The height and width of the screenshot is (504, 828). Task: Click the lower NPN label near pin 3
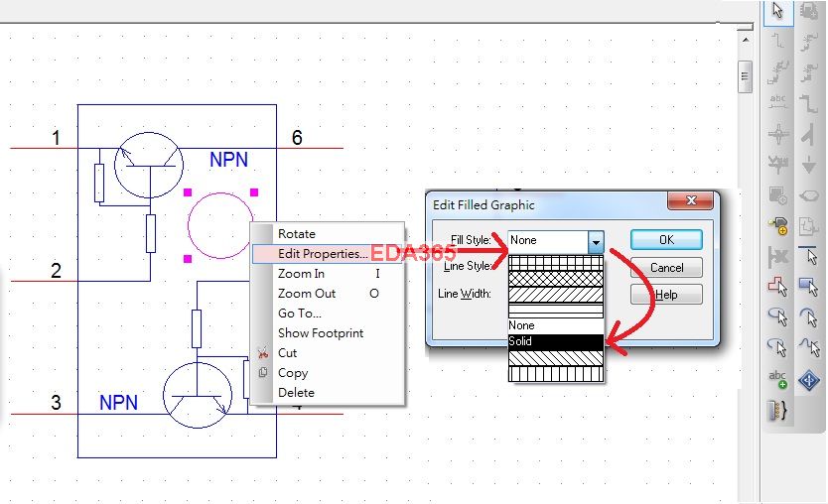pos(118,403)
